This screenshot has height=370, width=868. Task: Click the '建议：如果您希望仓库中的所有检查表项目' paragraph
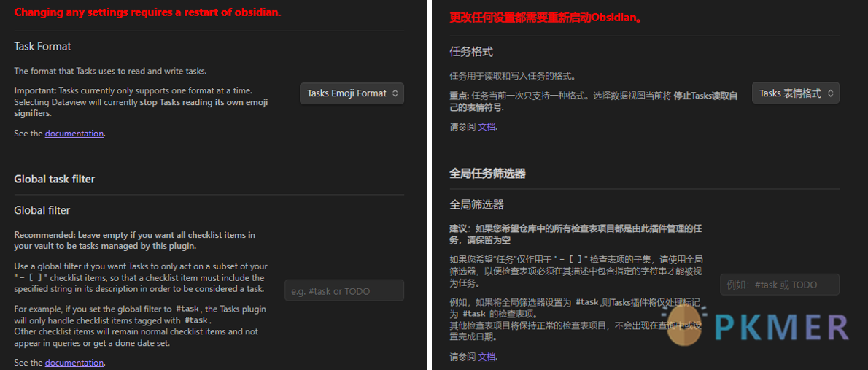[576, 234]
